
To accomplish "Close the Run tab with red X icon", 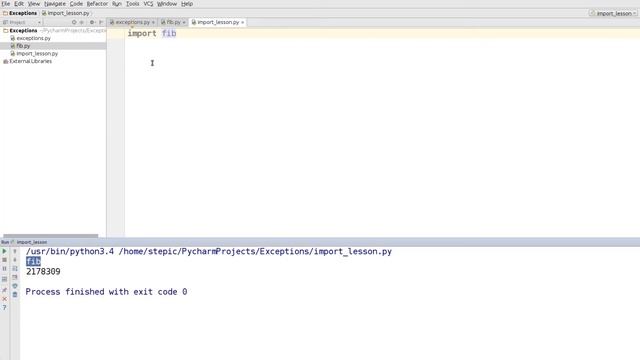I will 4,299.
